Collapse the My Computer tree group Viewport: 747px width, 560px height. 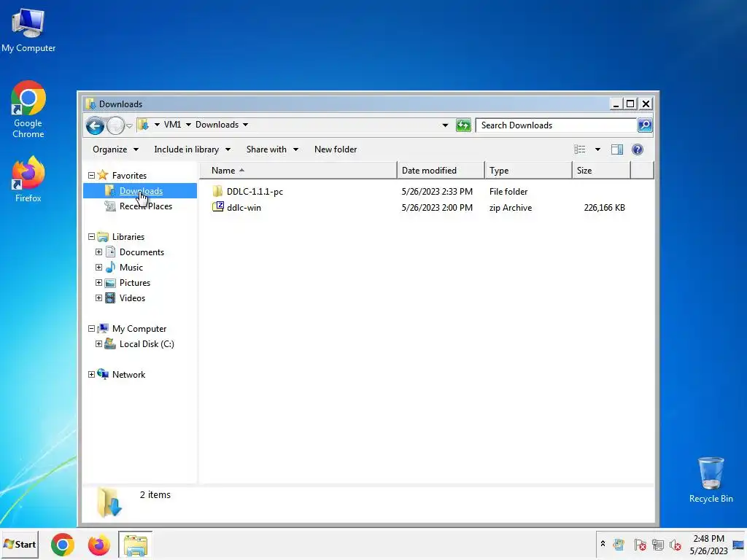click(x=91, y=329)
